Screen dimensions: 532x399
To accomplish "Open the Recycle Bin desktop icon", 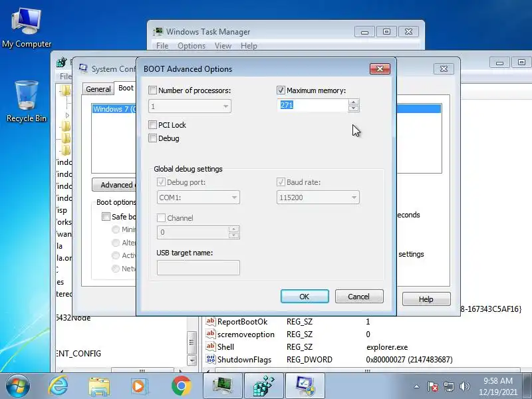I will point(27,101).
